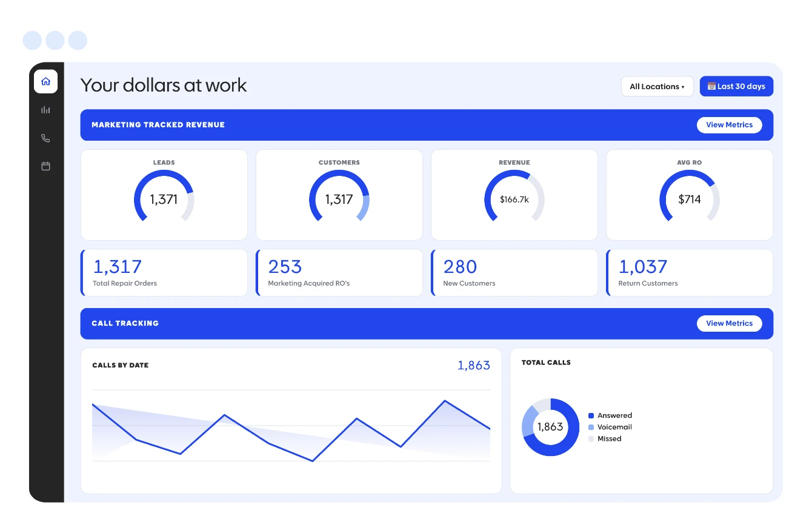The width and height of the screenshot is (812, 530).
Task: Open the bar chart analytics sidebar icon
Action: click(x=45, y=110)
